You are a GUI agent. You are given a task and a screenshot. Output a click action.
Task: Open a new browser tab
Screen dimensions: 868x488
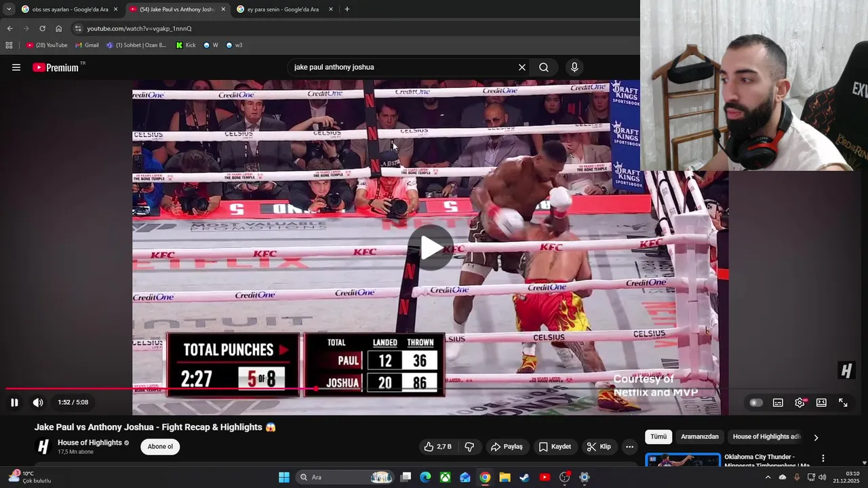[x=347, y=9]
